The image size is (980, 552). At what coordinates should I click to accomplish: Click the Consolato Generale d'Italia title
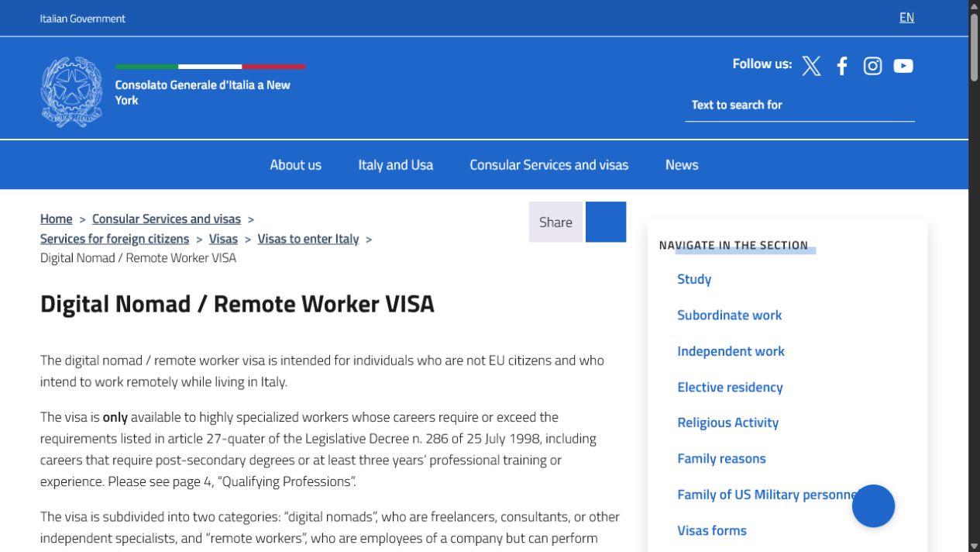202,92
